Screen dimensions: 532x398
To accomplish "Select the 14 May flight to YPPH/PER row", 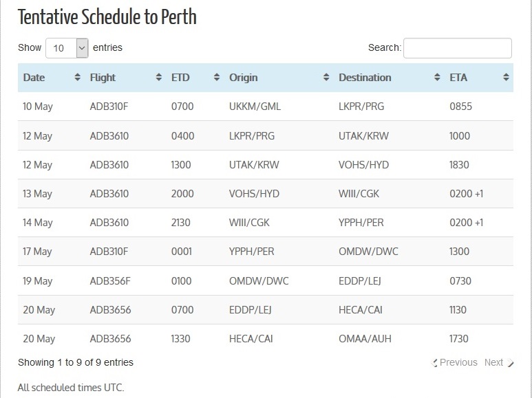I will pos(266,223).
